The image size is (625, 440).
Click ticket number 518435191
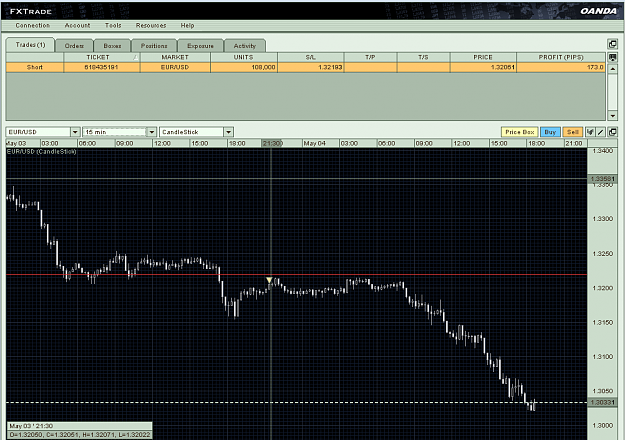point(101,67)
